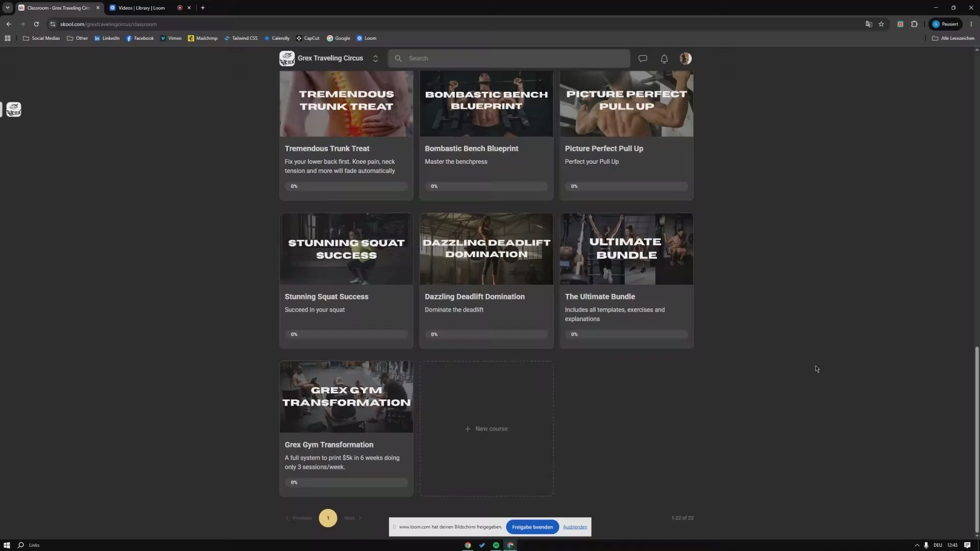Click the Search input field
The width and height of the screenshot is (980, 551).
click(x=509, y=59)
